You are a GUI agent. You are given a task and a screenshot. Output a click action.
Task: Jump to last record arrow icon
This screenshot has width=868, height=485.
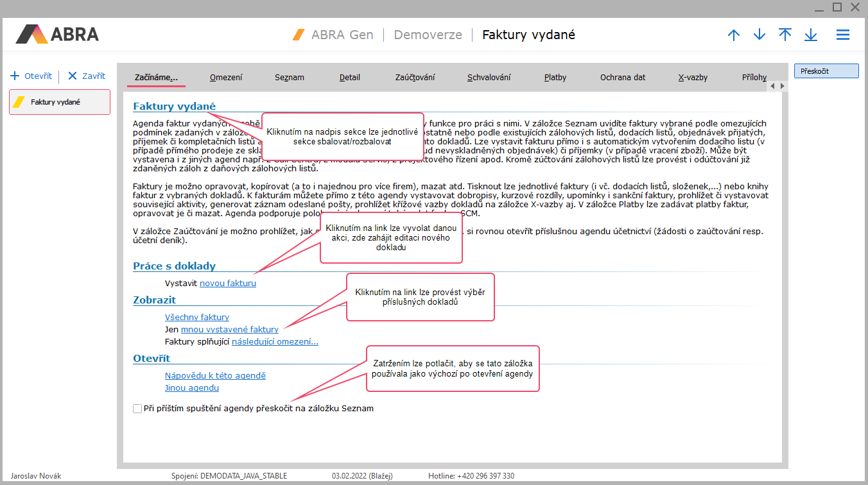pos(811,35)
